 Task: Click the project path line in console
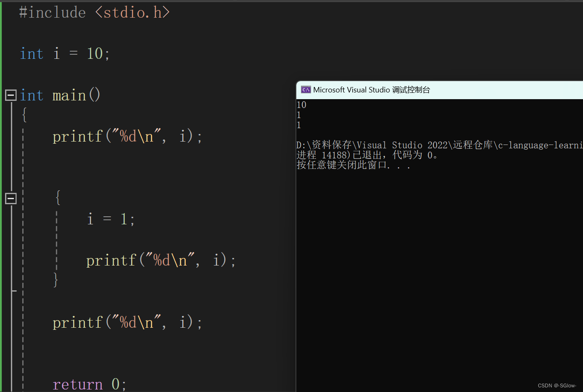[x=440, y=145]
